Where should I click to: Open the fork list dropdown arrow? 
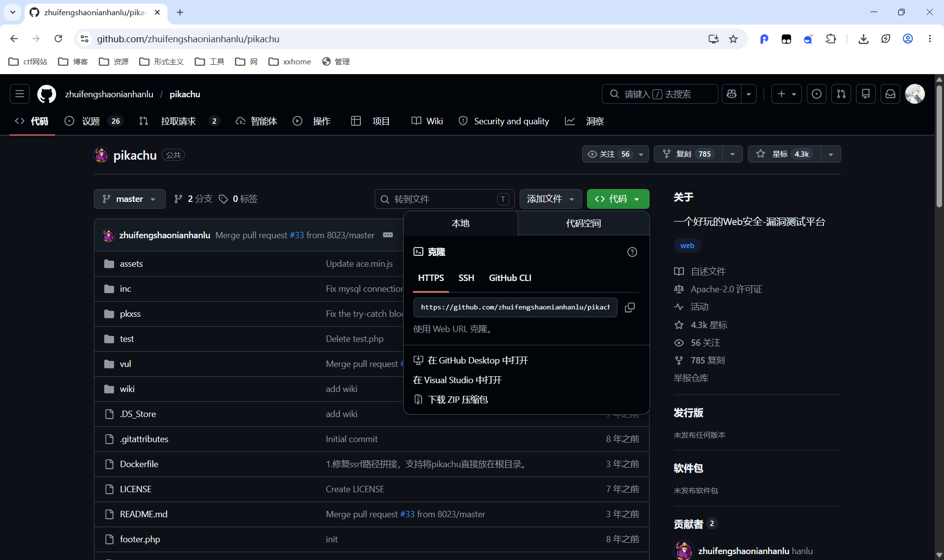(733, 154)
